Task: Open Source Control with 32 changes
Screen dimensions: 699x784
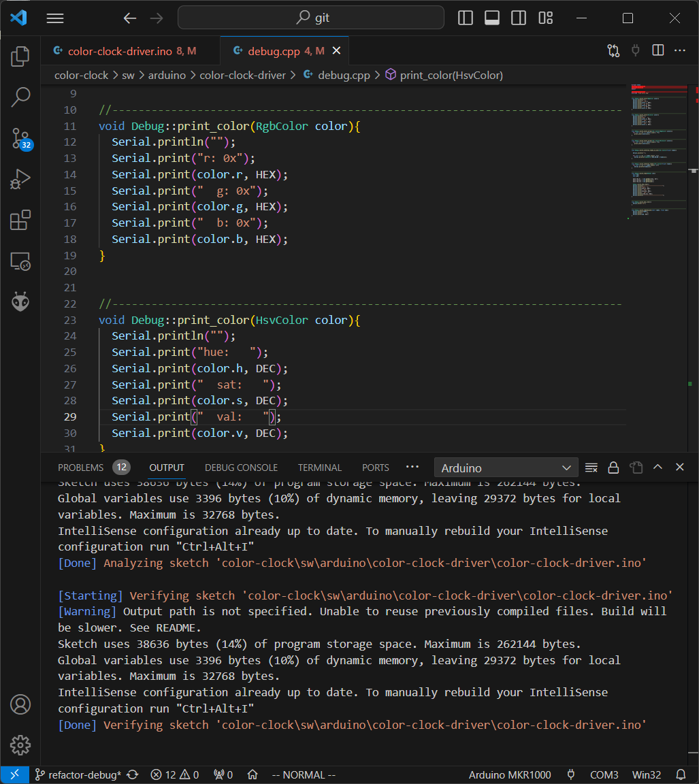Action: 20,139
